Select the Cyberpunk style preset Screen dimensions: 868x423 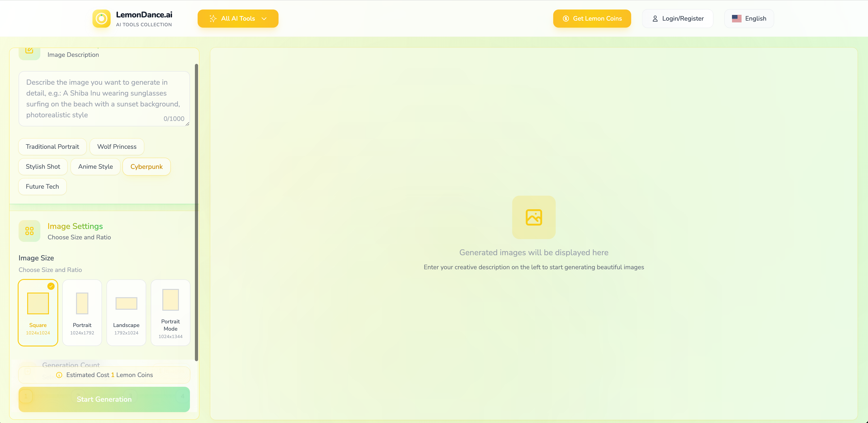(146, 167)
